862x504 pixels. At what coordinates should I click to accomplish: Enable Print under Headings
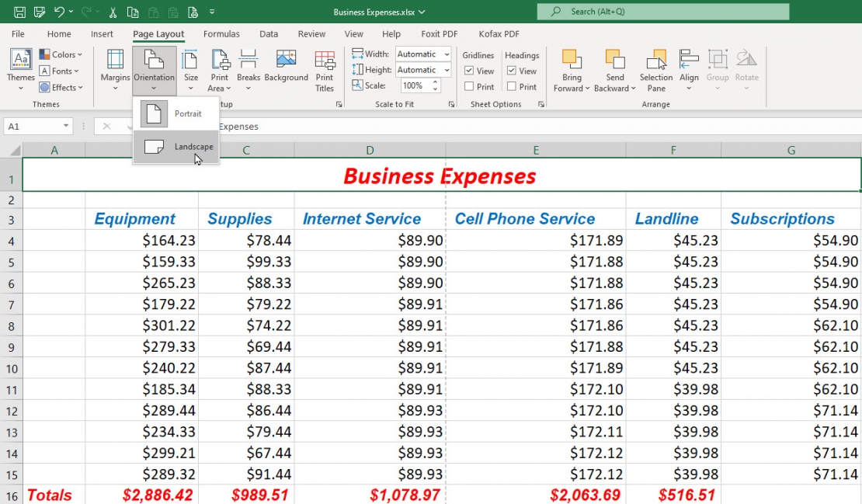(x=513, y=86)
